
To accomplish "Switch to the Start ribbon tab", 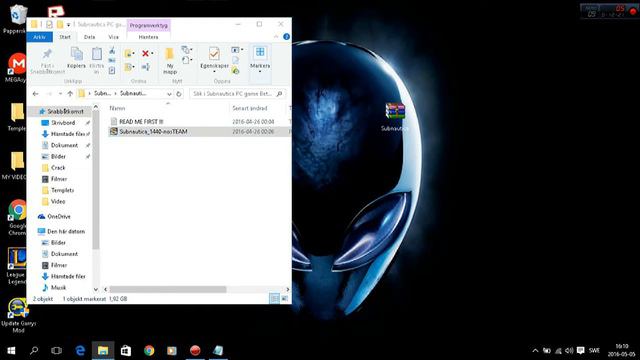I will click(65, 37).
